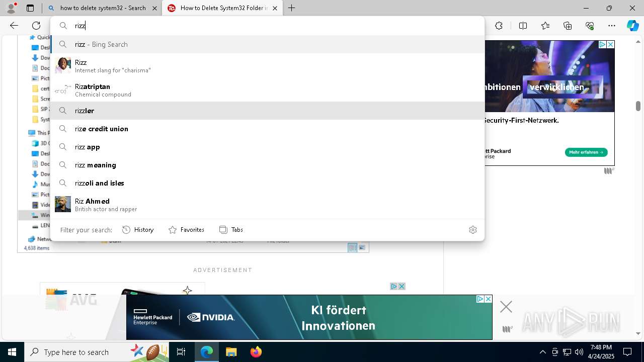Refresh the page with the reload icon
644x362 pixels.
click(36, 26)
